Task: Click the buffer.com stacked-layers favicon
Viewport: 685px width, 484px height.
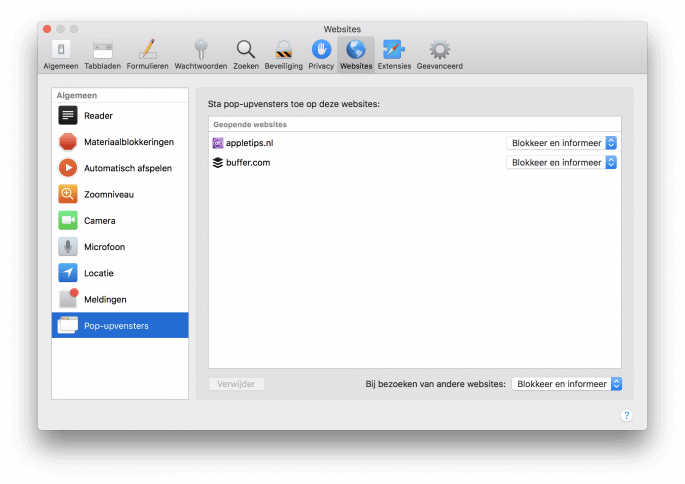Action: pos(218,162)
